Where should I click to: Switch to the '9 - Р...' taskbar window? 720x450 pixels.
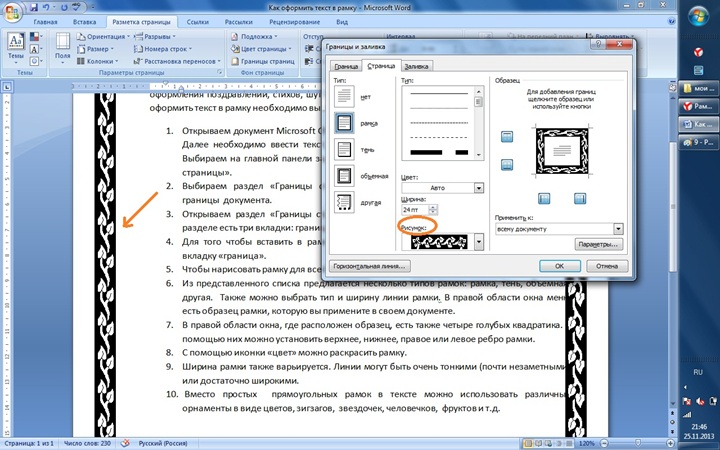[698, 142]
